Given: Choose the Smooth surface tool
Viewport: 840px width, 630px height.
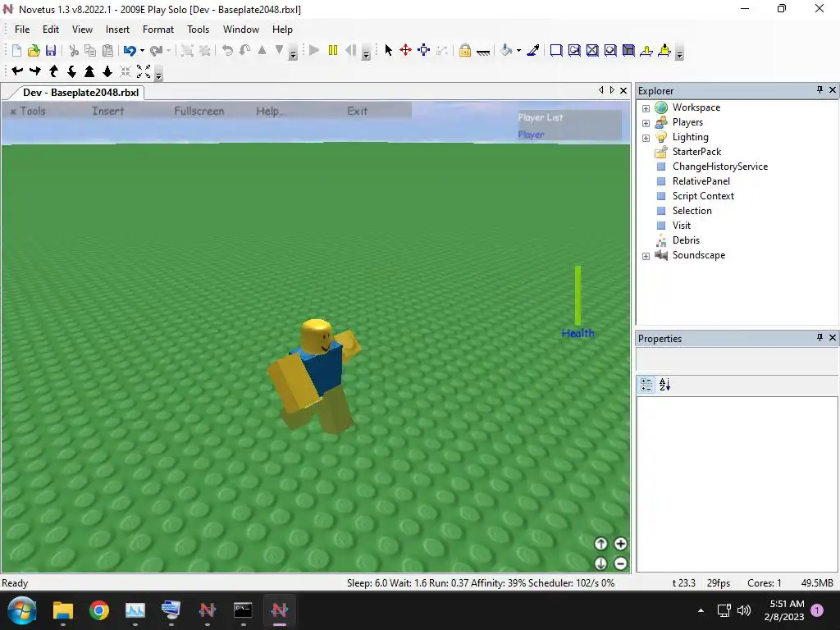Looking at the screenshot, I should (556, 50).
